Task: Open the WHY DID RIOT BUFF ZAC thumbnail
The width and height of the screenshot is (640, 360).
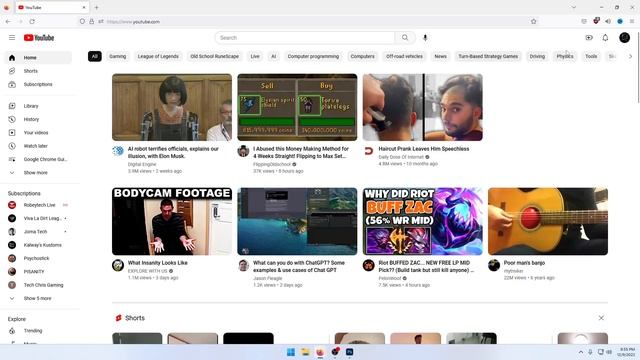Action: click(422, 221)
